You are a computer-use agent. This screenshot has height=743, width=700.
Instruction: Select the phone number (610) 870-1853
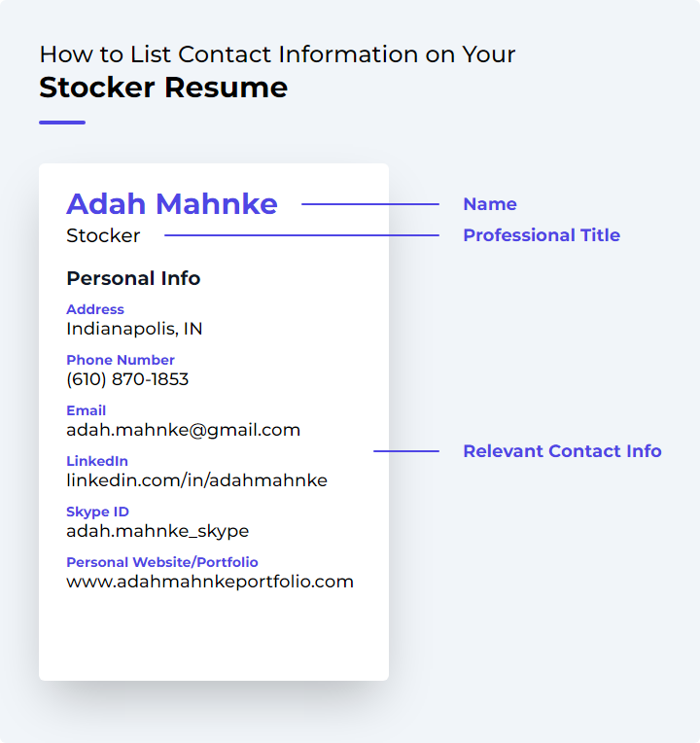point(127,379)
